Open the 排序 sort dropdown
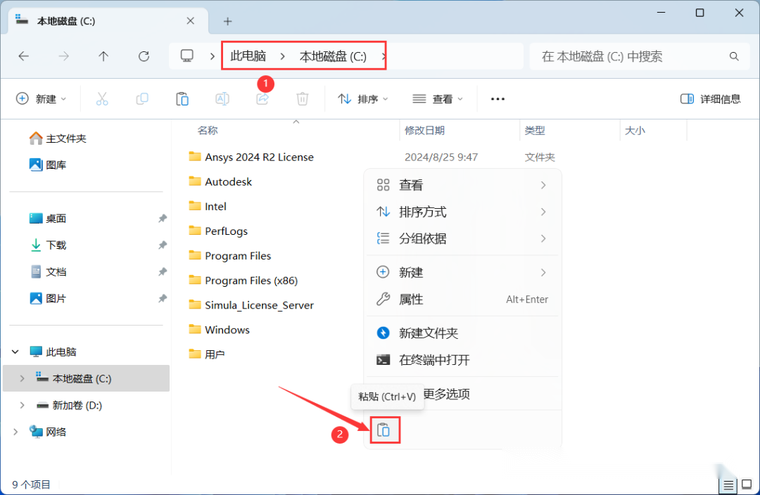Screen dimensions: 760x495 click(x=363, y=99)
